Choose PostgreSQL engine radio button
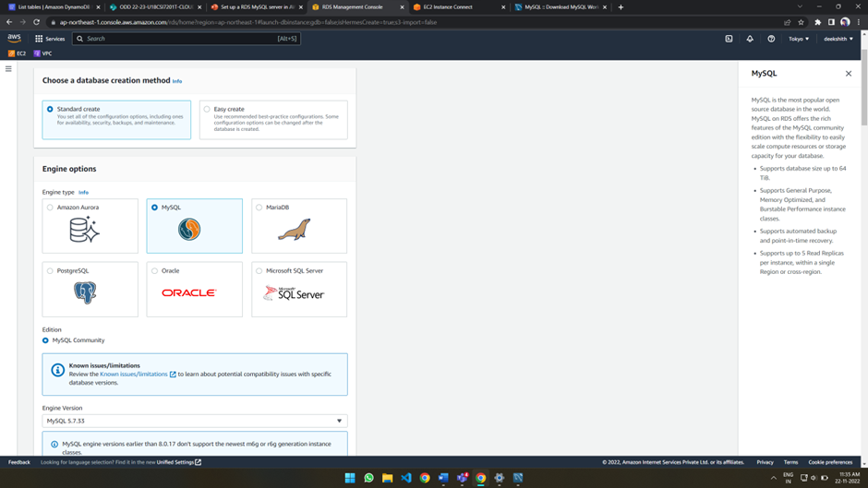This screenshot has height=488, width=868. (x=50, y=271)
